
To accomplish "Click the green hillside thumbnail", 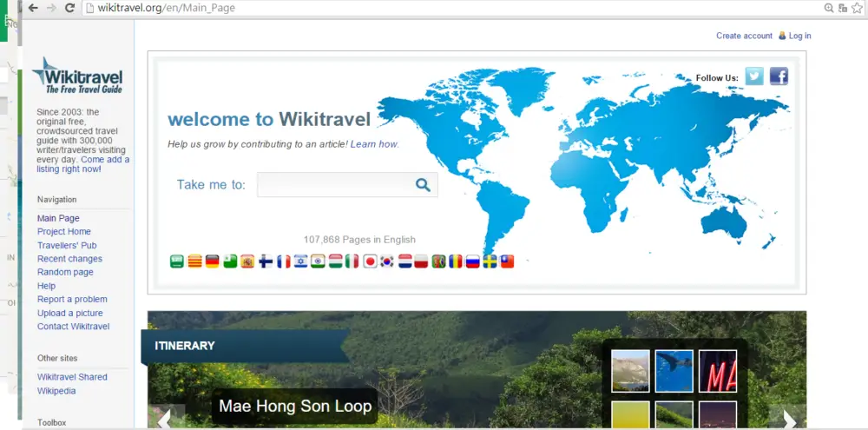I will 674,414.
